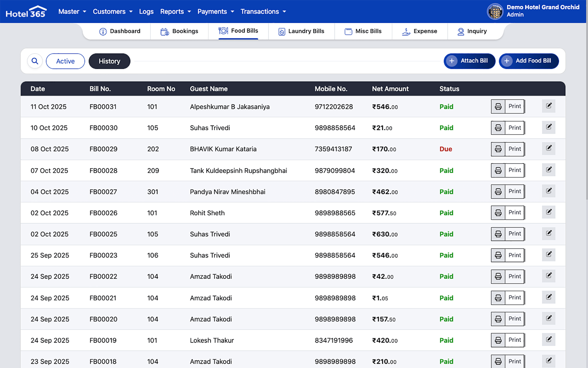Switch to Active bills filter
588x368 pixels.
[x=65, y=61]
